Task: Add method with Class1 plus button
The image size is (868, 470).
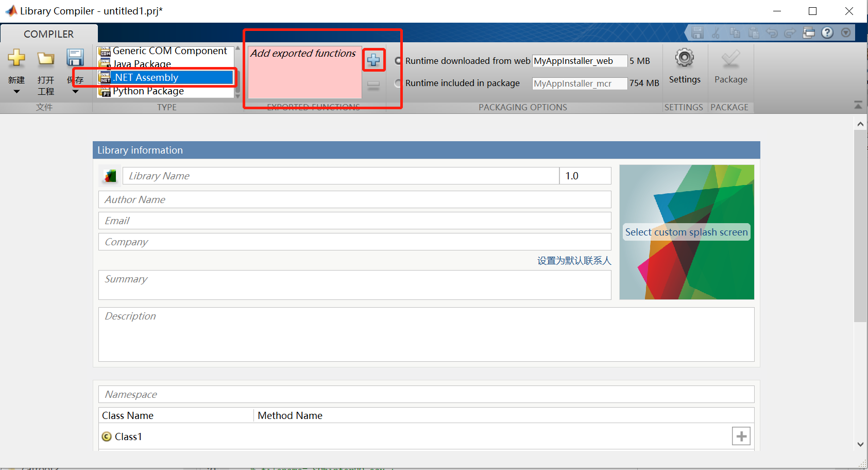Action: [741, 437]
